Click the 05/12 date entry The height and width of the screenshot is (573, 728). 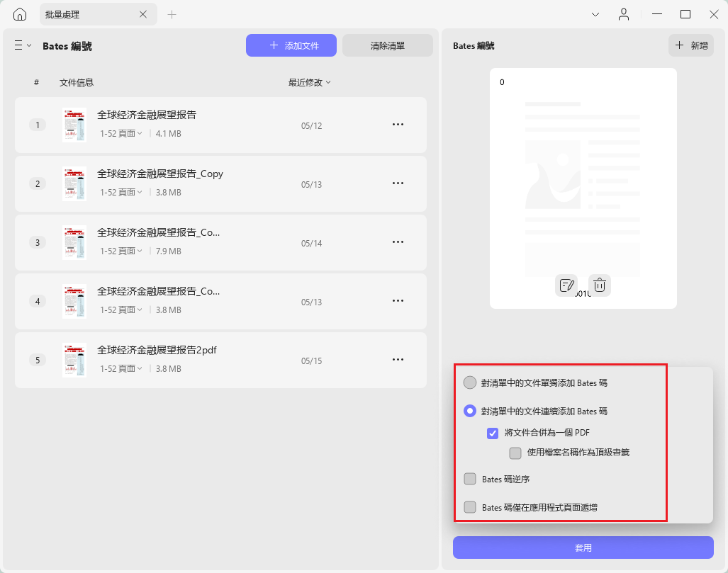pyautogui.click(x=311, y=126)
